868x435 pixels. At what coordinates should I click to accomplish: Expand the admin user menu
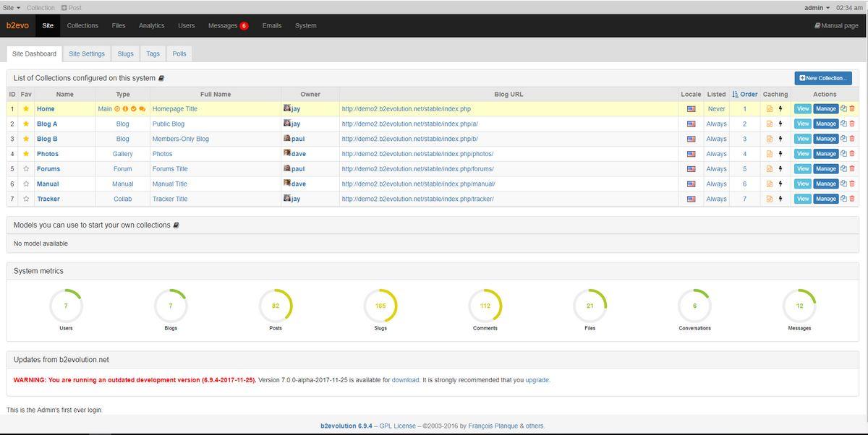tap(817, 7)
